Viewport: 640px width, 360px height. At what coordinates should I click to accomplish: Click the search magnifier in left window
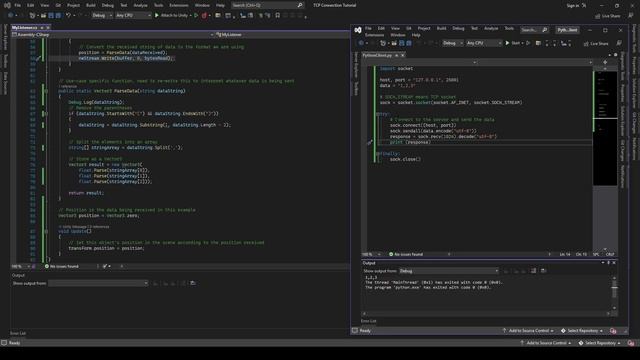pyautogui.click(x=300, y=5)
